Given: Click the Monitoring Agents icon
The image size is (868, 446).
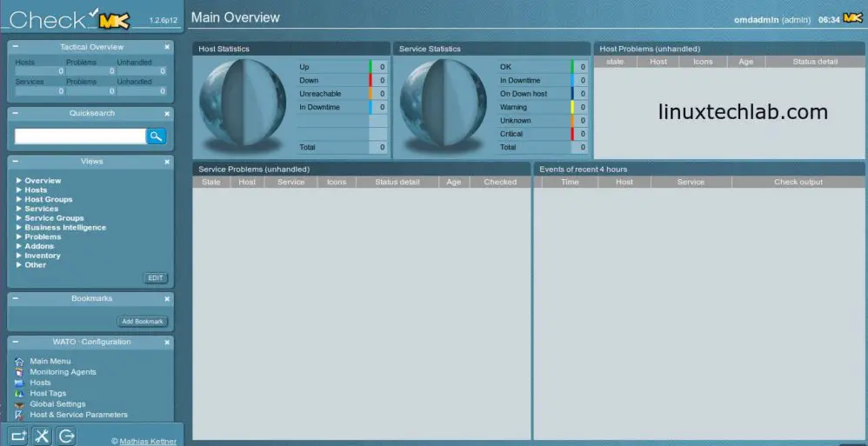Looking at the screenshot, I should coord(19,372).
